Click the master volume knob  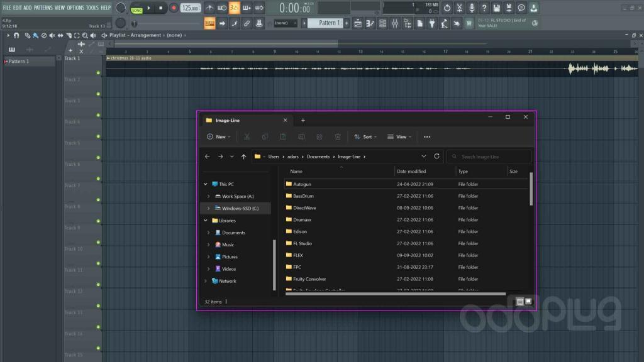coord(120,8)
